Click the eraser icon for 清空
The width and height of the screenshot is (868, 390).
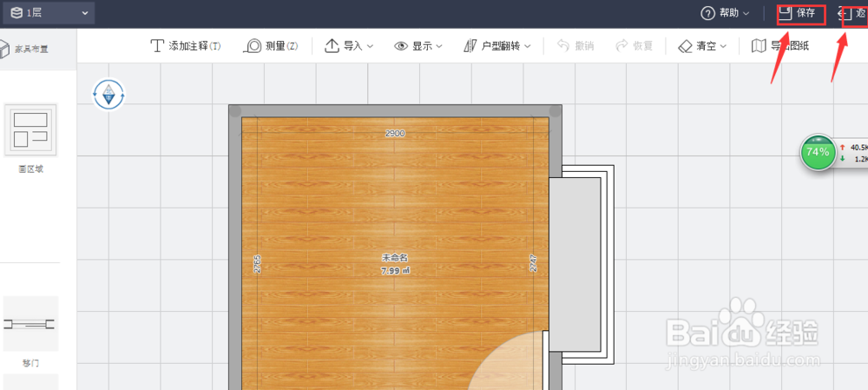(686, 46)
